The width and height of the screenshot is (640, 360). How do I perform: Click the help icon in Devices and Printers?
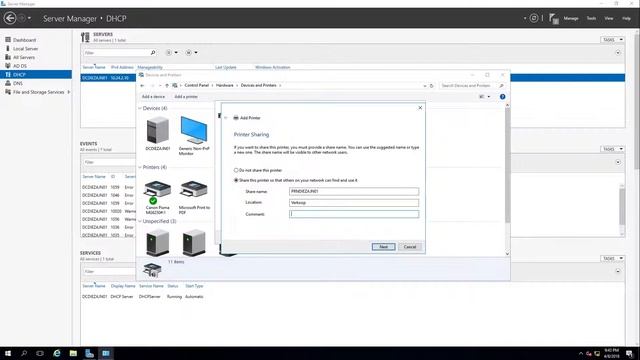[502, 97]
